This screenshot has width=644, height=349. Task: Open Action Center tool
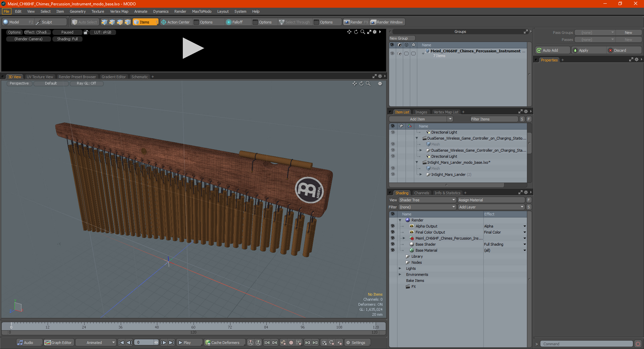tap(175, 22)
